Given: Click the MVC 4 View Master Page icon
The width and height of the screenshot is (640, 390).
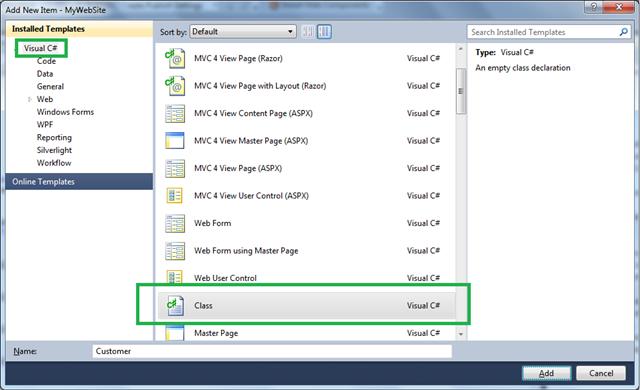Looking at the screenshot, I should point(175,141).
